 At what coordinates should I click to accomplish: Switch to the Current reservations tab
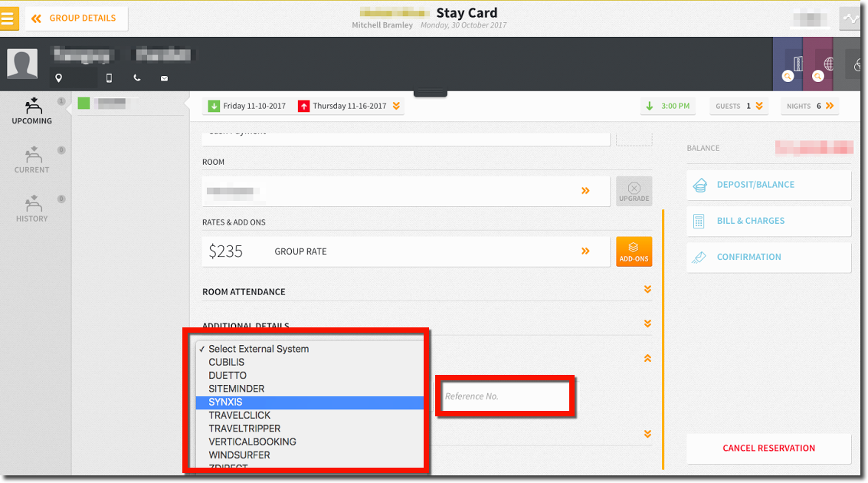click(32, 160)
